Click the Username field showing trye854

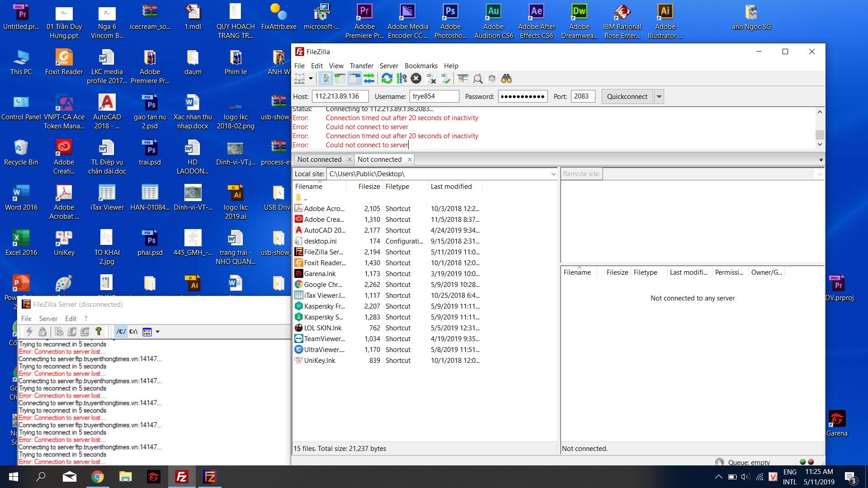point(434,96)
